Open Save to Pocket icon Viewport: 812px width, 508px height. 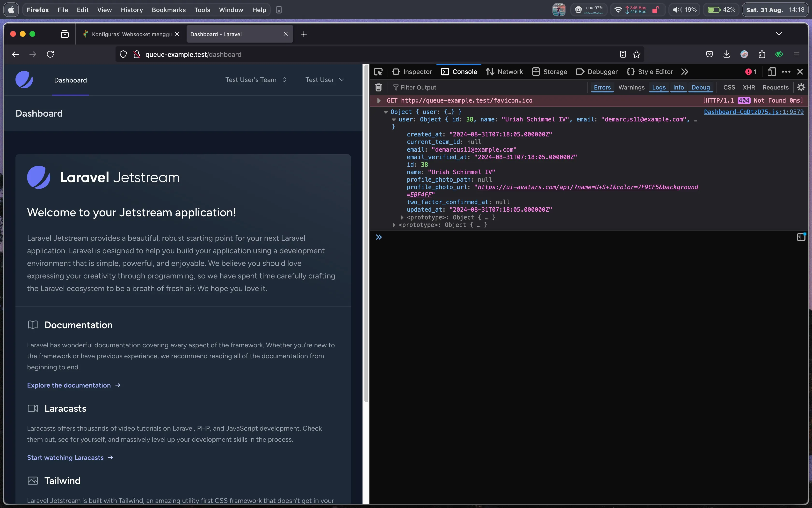coord(709,54)
